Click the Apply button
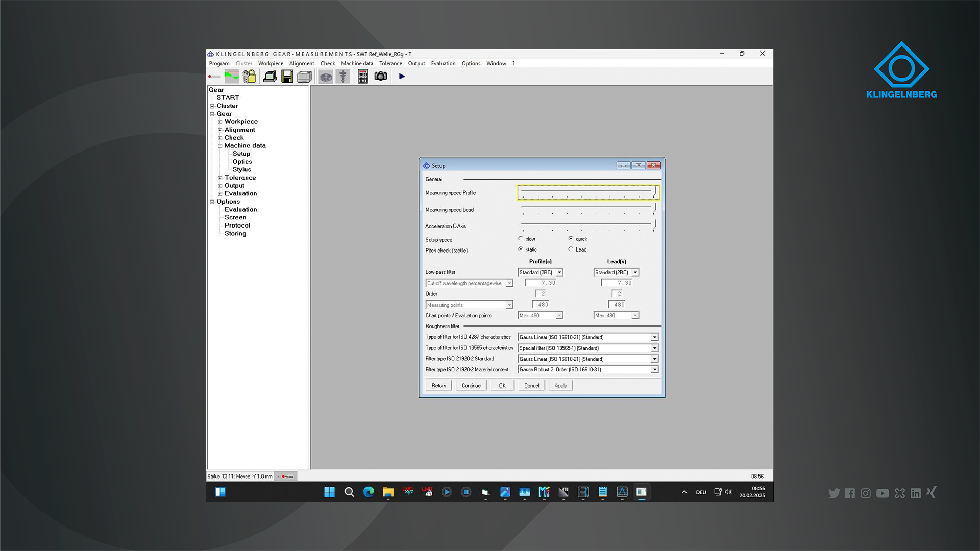 (x=560, y=386)
